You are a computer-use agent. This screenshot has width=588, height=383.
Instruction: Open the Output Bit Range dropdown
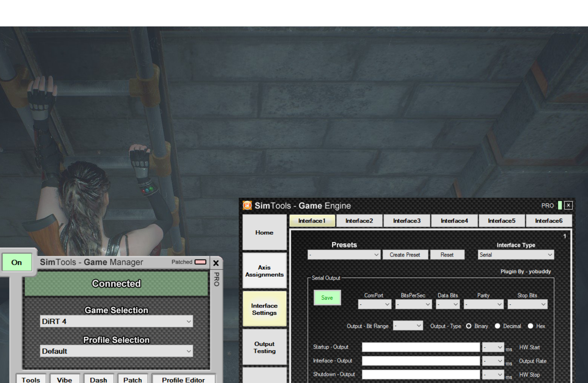pos(408,326)
